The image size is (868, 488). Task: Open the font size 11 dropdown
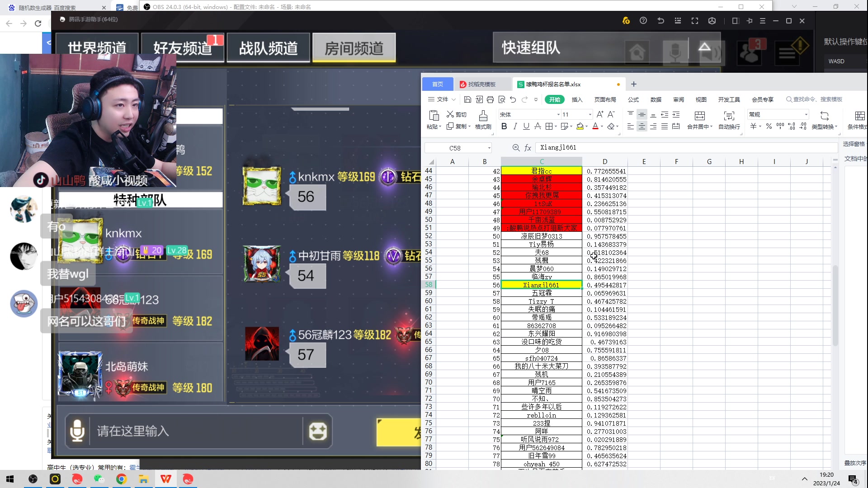590,115
